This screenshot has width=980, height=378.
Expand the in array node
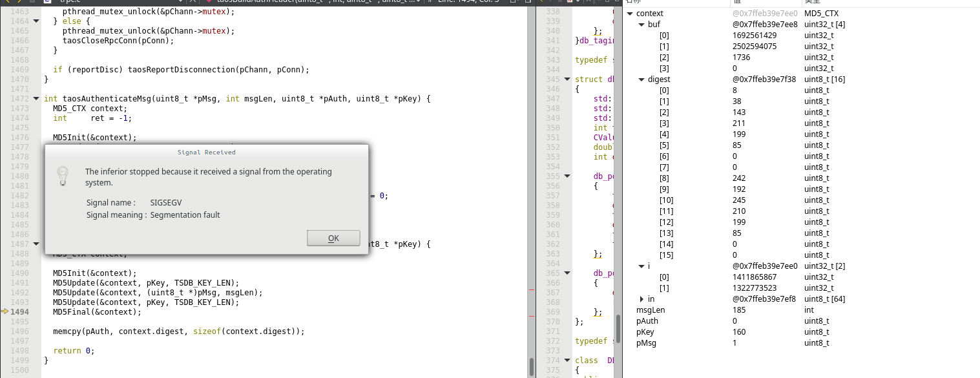click(641, 299)
